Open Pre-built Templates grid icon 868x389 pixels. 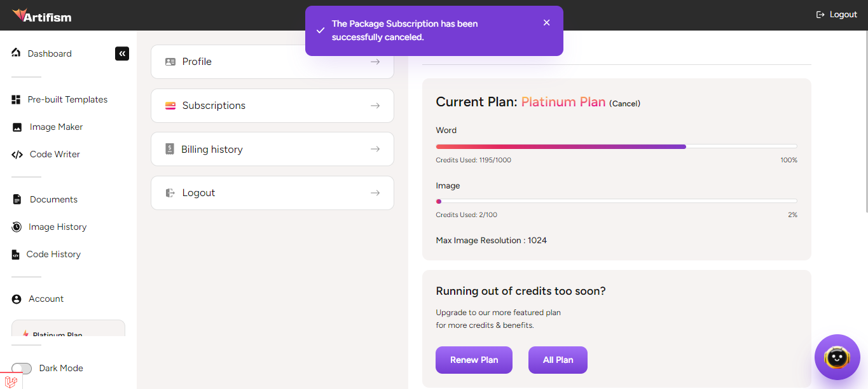[x=17, y=100]
